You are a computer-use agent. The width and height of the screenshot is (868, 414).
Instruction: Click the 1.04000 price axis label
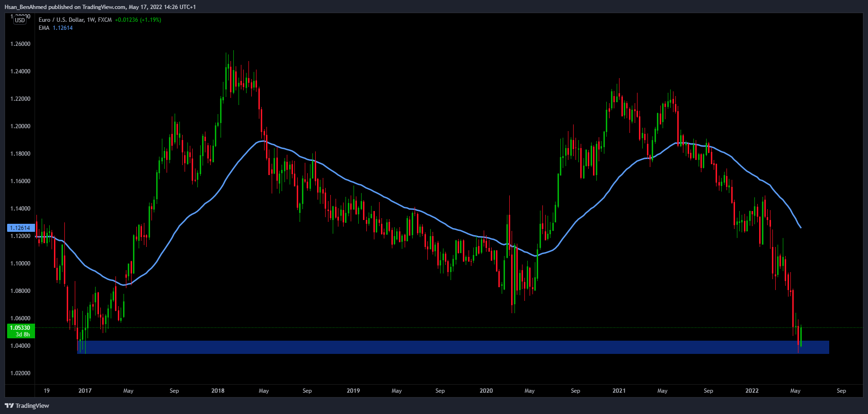tap(20, 346)
